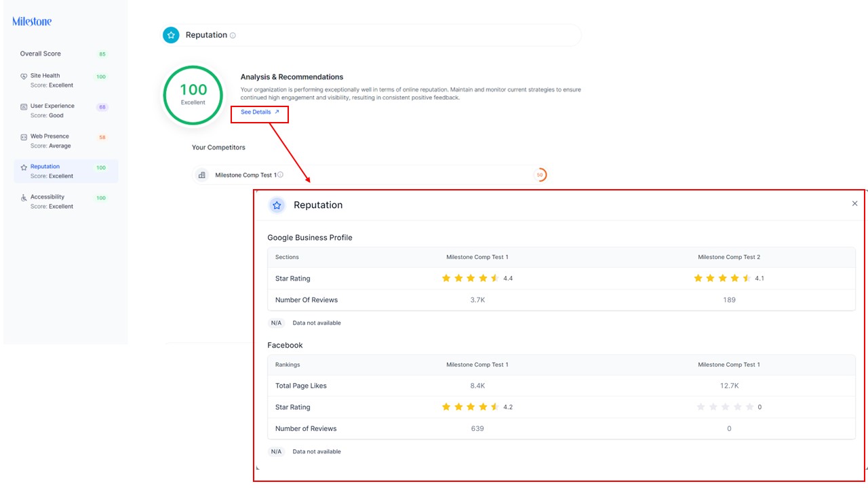This screenshot has width=868, height=488.
Task: Click the Site Health heart icon in sidebar
Action: point(24,77)
